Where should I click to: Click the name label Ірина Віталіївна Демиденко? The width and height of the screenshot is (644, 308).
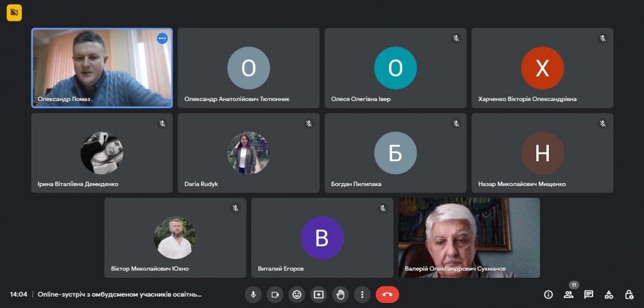click(78, 184)
